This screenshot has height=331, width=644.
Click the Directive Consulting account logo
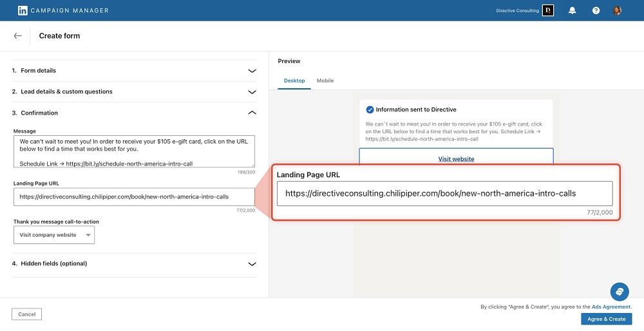coord(548,10)
